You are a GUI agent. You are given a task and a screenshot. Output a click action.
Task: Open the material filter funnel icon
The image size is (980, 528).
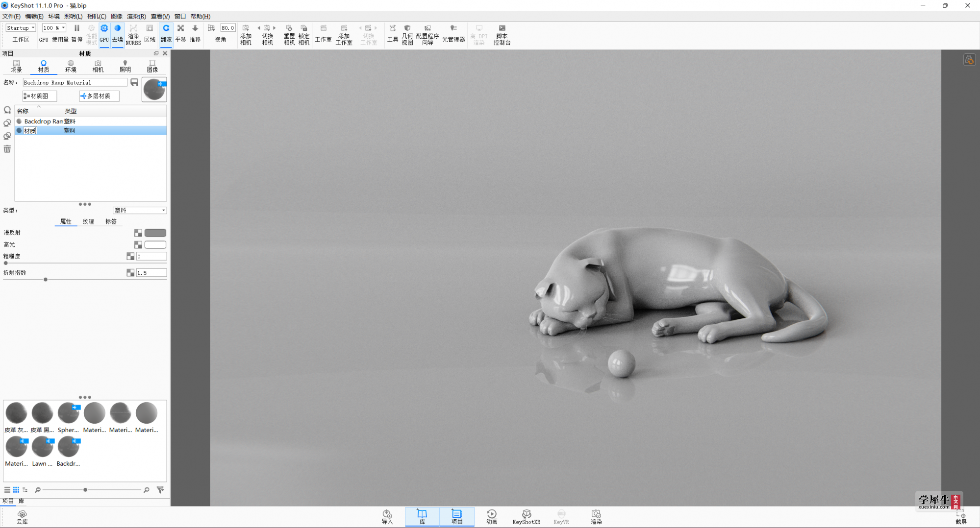160,490
